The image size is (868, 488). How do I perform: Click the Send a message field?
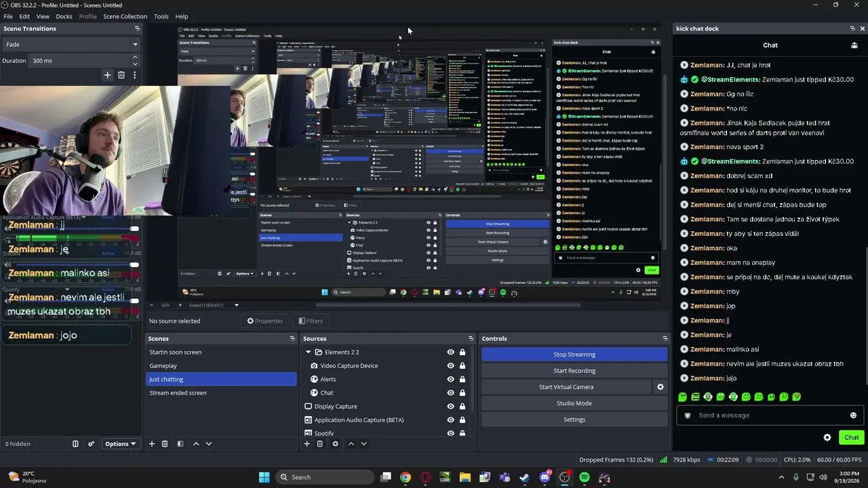(766, 415)
